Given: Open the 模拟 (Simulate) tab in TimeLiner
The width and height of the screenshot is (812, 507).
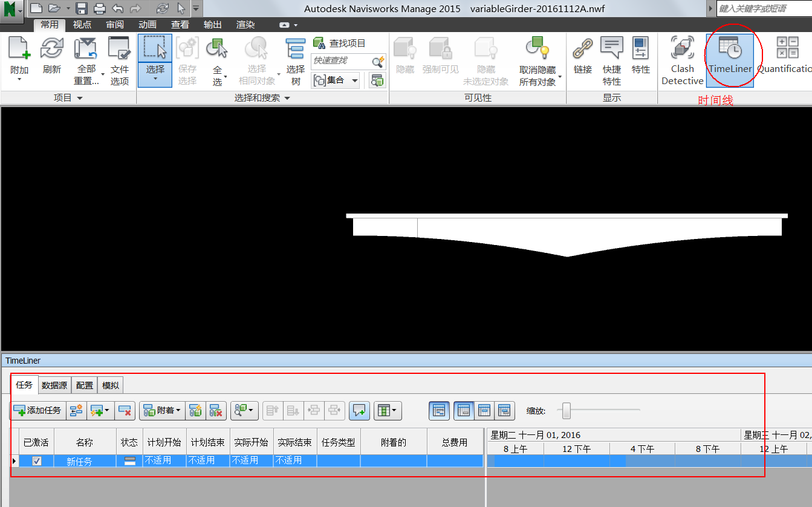Looking at the screenshot, I should (111, 385).
